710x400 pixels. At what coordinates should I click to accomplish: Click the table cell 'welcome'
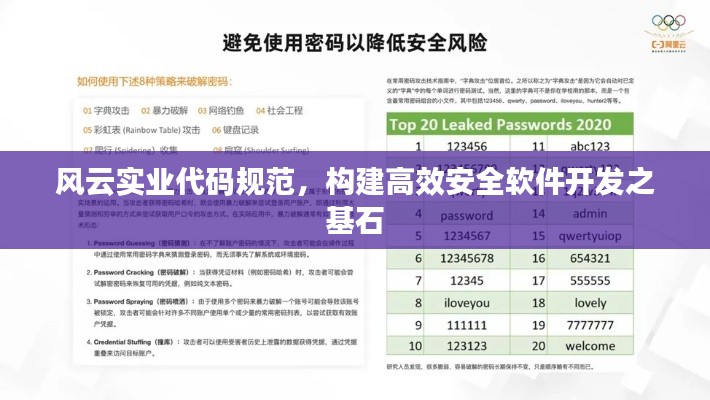[x=590, y=347]
